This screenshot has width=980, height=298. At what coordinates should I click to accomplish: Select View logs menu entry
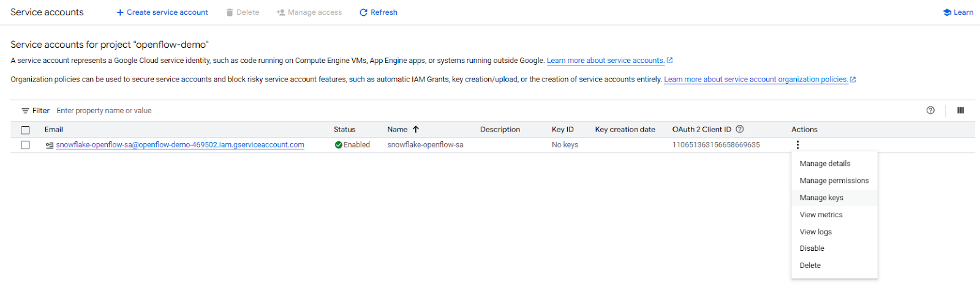[x=834, y=232]
